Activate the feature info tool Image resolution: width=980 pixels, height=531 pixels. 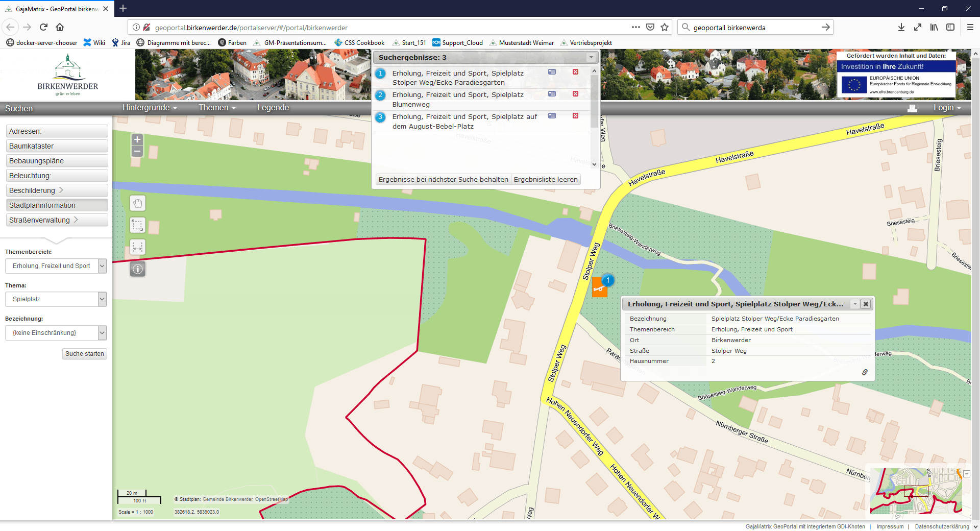point(137,269)
